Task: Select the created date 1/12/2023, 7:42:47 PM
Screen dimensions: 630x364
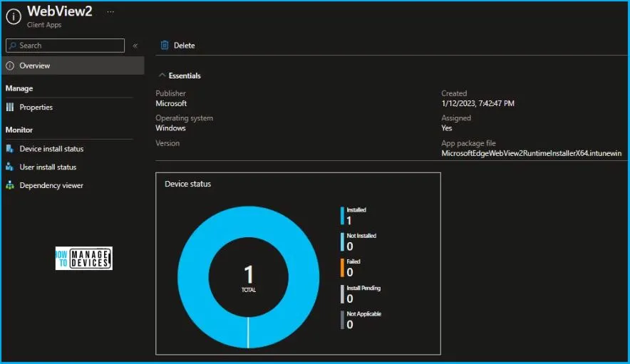Action: coord(477,103)
